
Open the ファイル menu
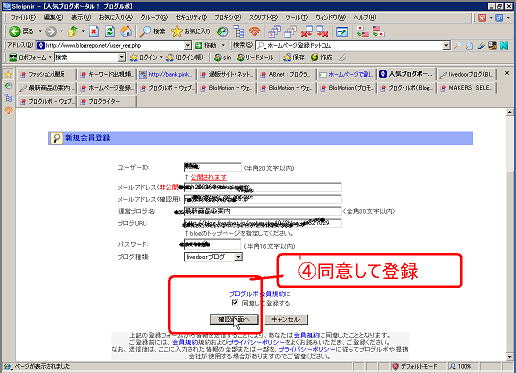23,17
